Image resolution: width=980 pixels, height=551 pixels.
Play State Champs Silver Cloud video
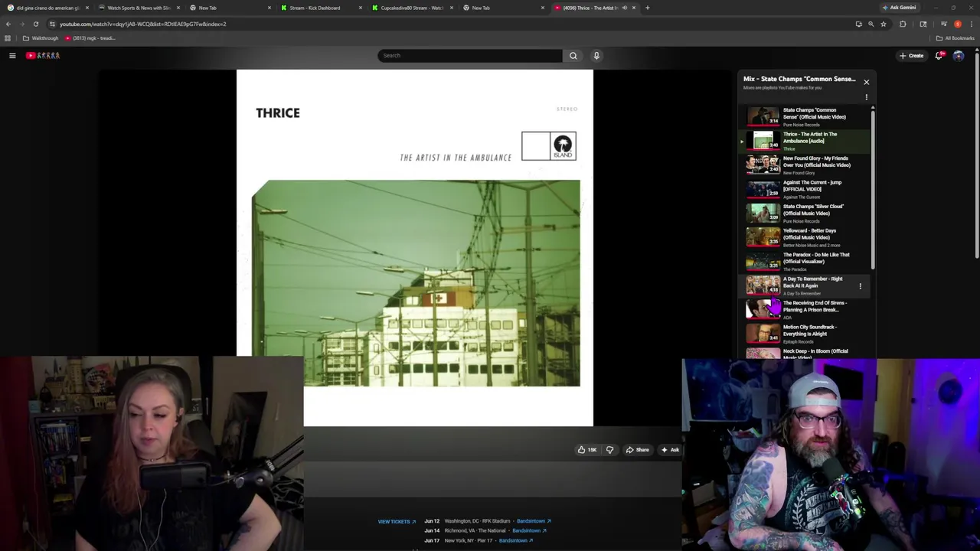pyautogui.click(x=805, y=213)
